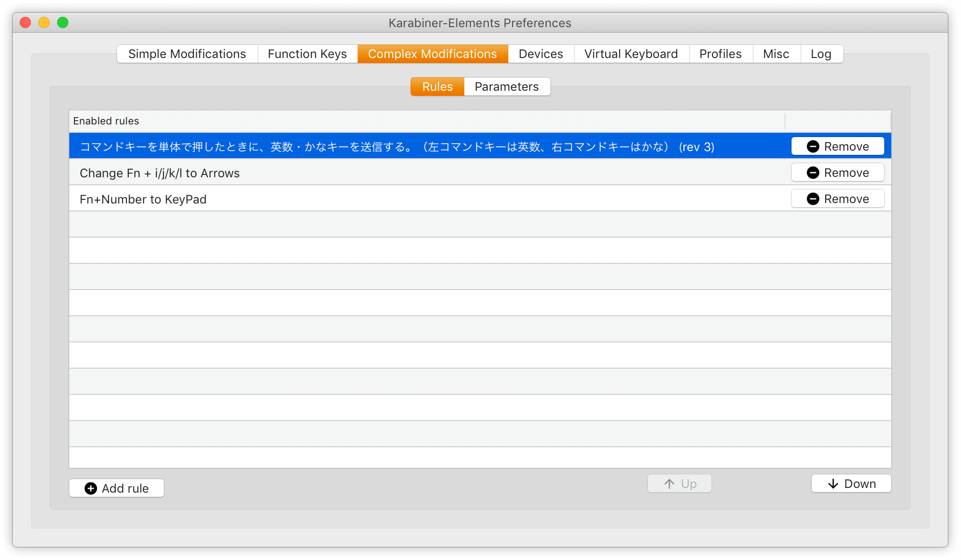
Task: View the Log tab
Action: (822, 54)
